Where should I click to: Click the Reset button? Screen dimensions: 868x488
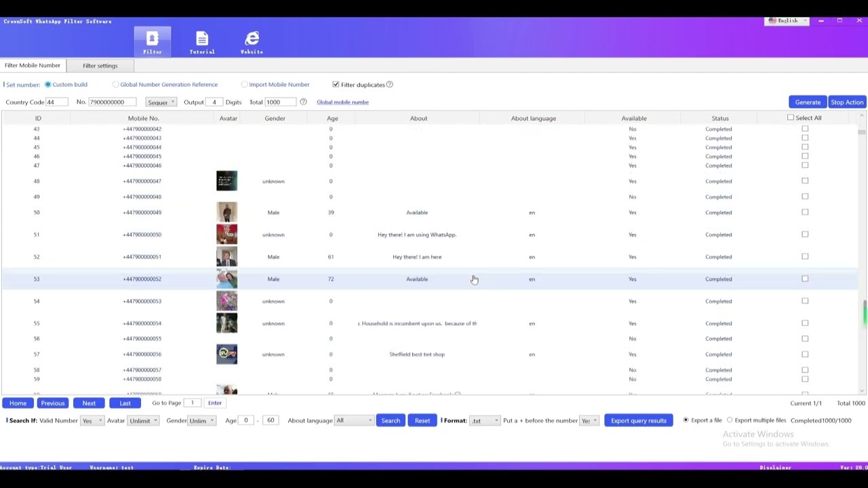tap(422, 421)
